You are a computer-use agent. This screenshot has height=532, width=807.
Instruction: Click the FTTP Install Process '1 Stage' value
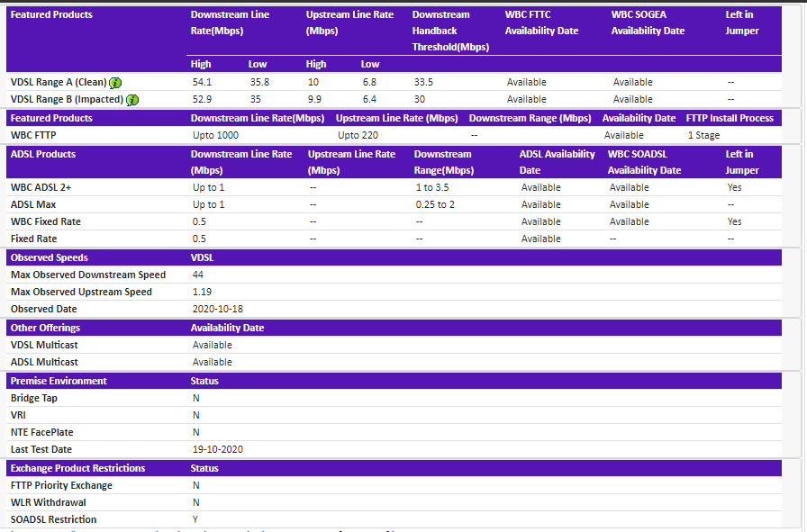click(703, 135)
